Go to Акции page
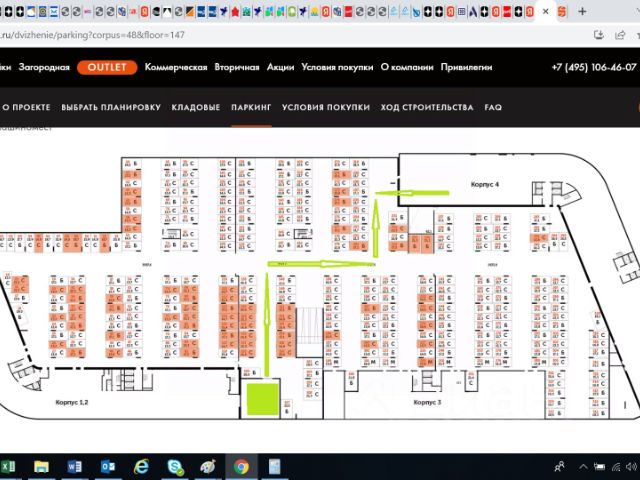Viewport: 640px width, 480px height. (x=280, y=67)
